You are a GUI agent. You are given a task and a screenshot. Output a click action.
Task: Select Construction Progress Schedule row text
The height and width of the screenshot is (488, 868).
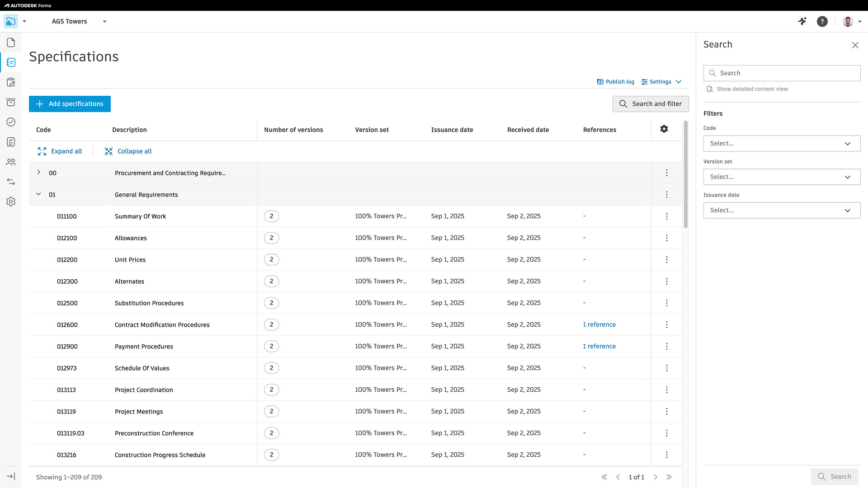[x=160, y=455]
